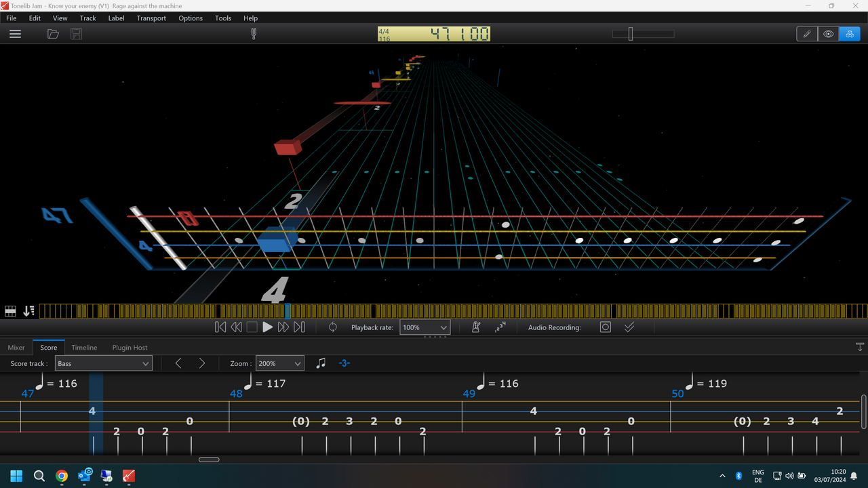Click the fast forward button
868x488 pixels.
click(x=283, y=327)
